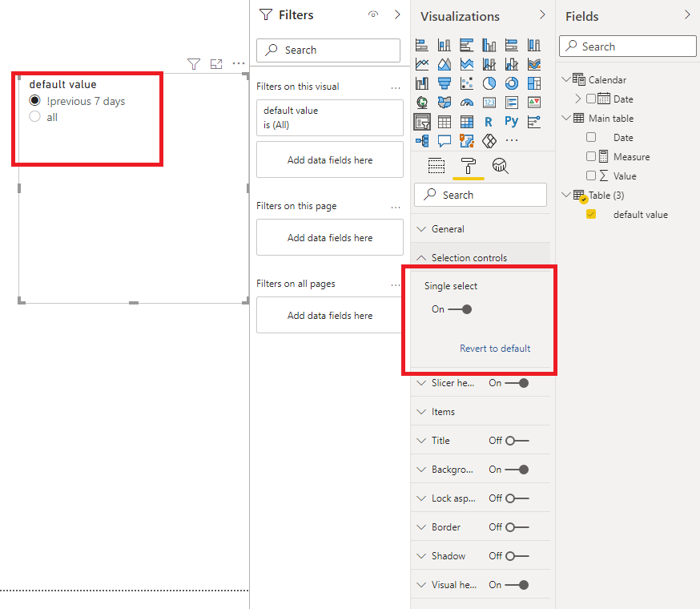Select the Filled map visualization
This screenshot has height=609, width=700.
click(x=445, y=103)
